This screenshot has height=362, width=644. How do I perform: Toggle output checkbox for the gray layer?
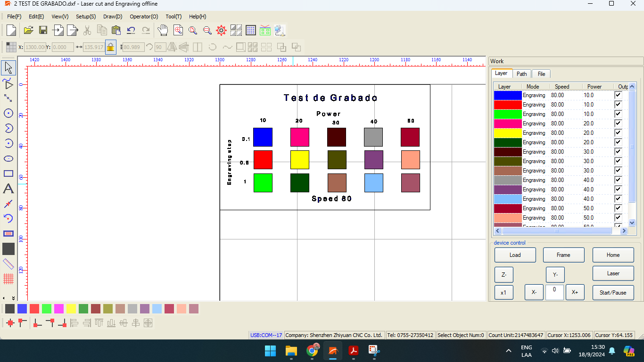pyautogui.click(x=618, y=180)
